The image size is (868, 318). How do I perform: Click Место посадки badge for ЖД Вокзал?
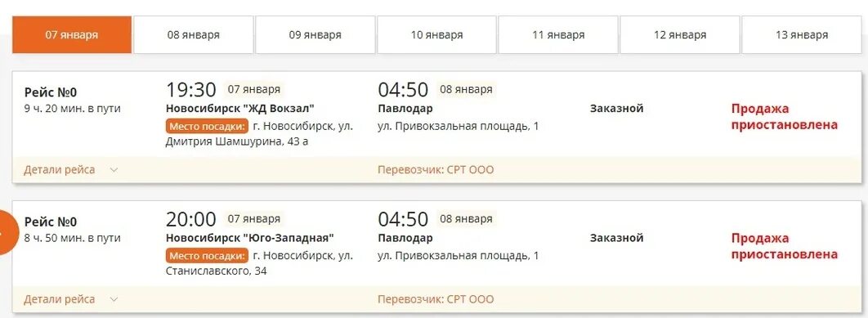pyautogui.click(x=207, y=127)
